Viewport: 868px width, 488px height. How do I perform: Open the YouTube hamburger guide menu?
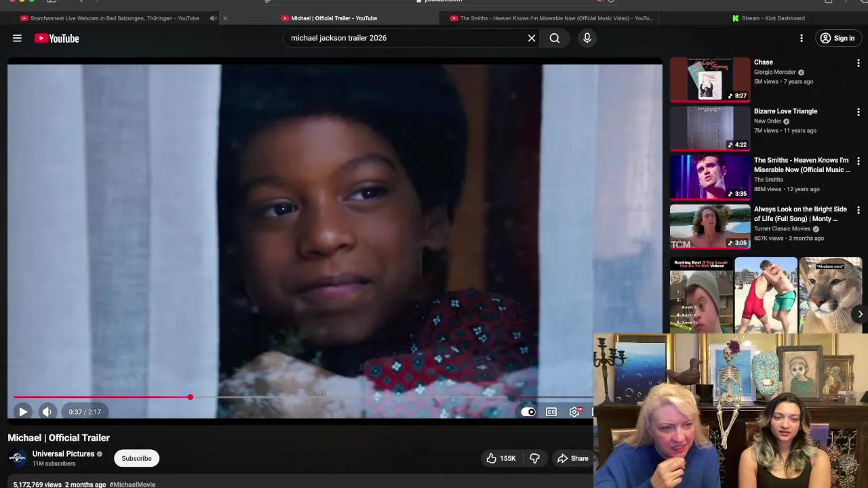pyautogui.click(x=17, y=39)
